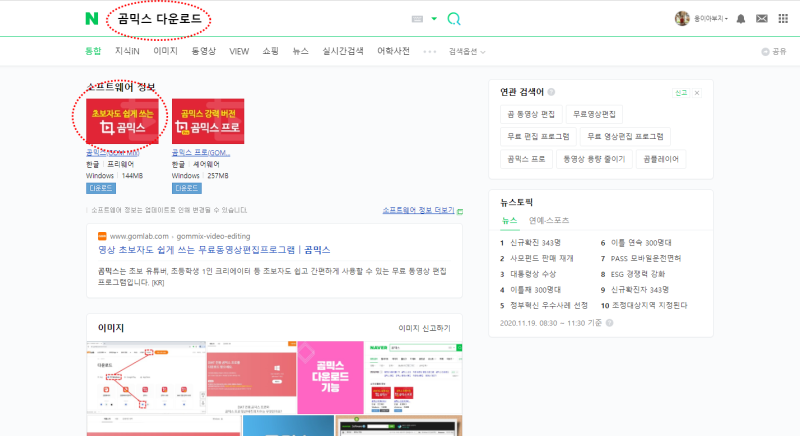Image resolution: width=800 pixels, height=436 pixels.
Task: Switch to the VIEW tab
Action: pos(239,51)
